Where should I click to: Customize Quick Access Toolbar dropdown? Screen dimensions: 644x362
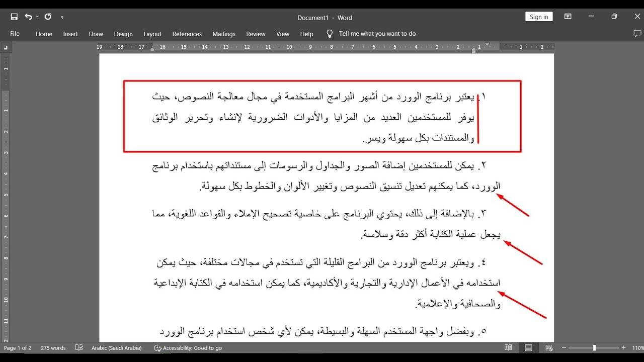62,17
